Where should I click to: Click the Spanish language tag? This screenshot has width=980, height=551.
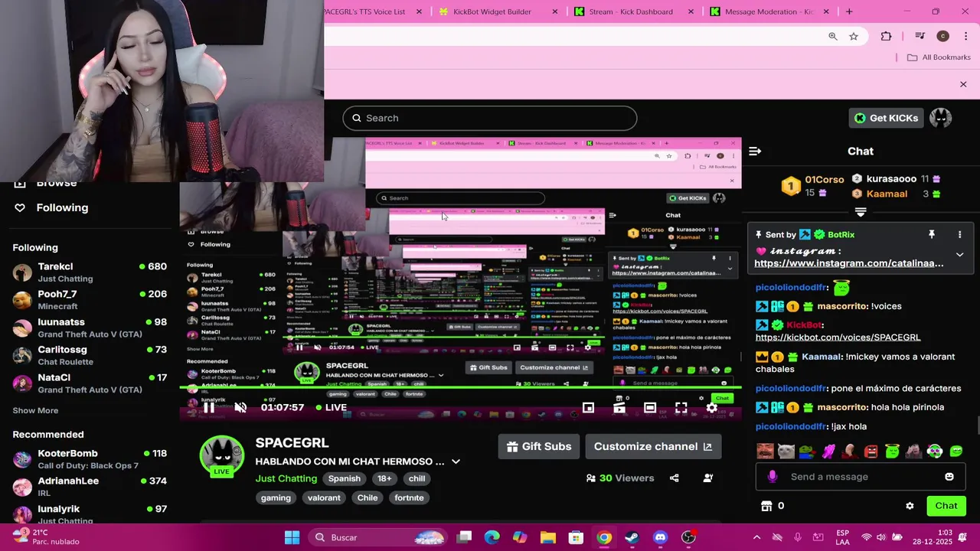345,478
